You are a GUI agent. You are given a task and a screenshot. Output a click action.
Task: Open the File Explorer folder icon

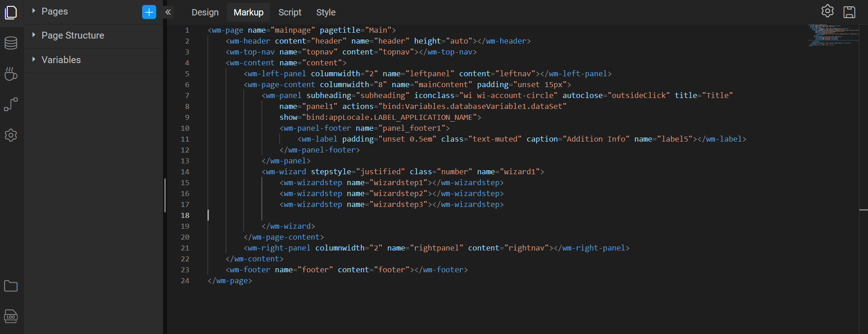pyautogui.click(x=11, y=286)
